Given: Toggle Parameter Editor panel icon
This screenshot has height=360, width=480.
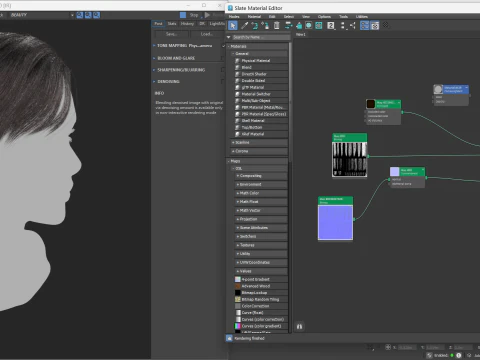Looking at the screenshot, I should (375, 25).
